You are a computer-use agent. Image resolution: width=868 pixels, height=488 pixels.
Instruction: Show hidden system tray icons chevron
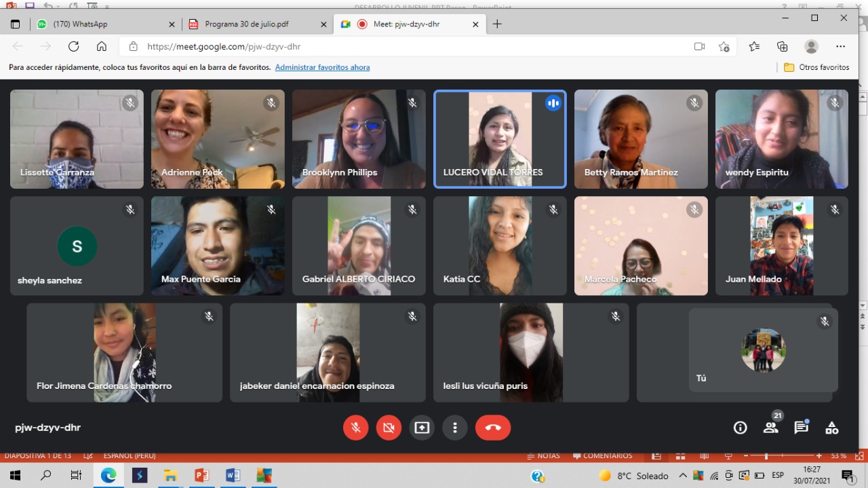(683, 476)
